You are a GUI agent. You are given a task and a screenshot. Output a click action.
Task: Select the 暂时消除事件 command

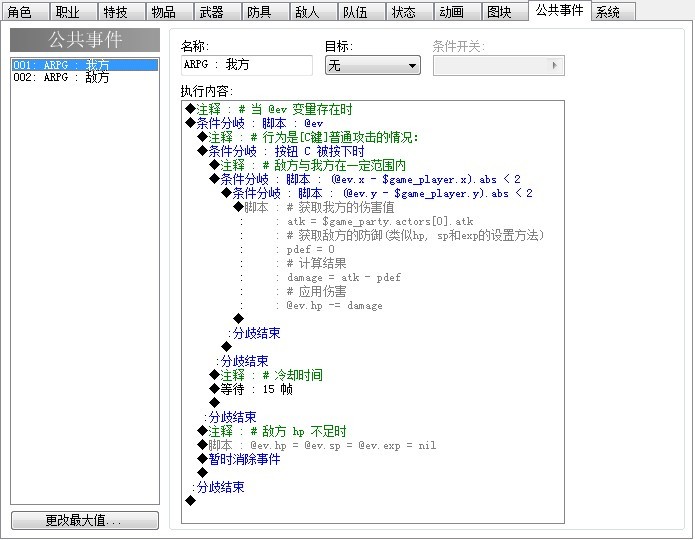(x=239, y=459)
